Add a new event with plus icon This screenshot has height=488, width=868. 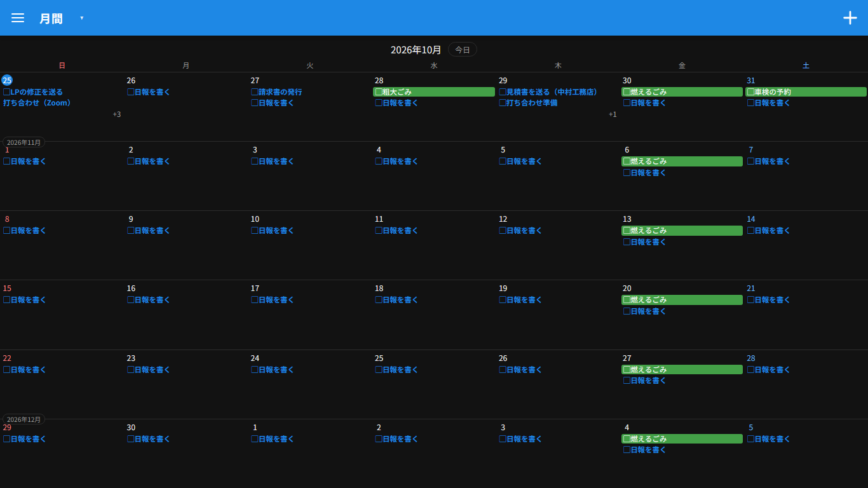[x=850, y=18]
